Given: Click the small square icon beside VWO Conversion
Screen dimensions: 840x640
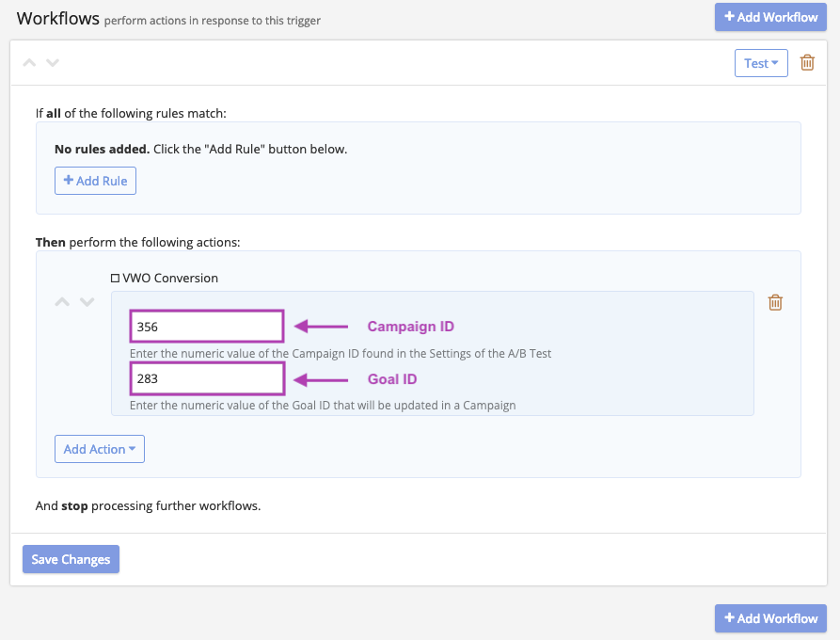Looking at the screenshot, I should 115,279.
